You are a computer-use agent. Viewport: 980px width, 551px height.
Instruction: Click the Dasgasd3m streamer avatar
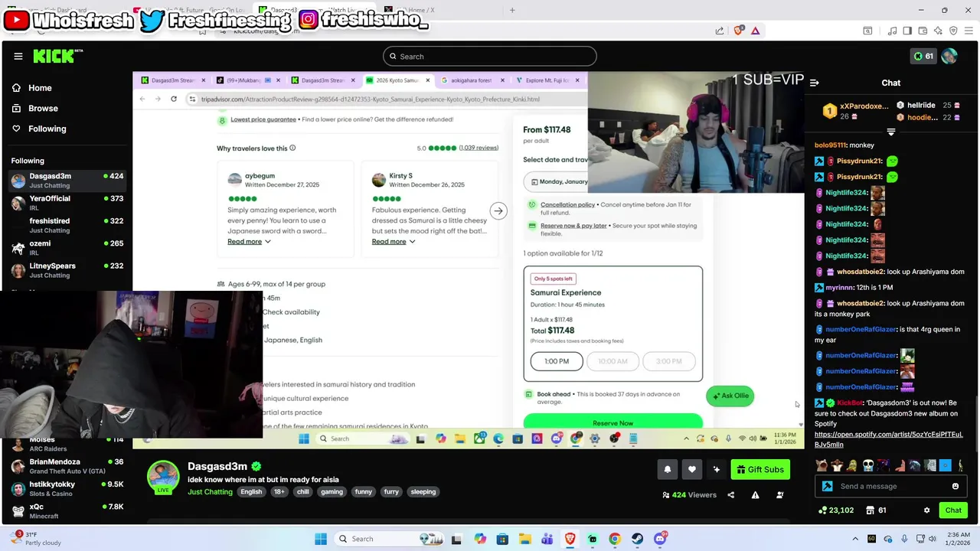pyautogui.click(x=163, y=478)
